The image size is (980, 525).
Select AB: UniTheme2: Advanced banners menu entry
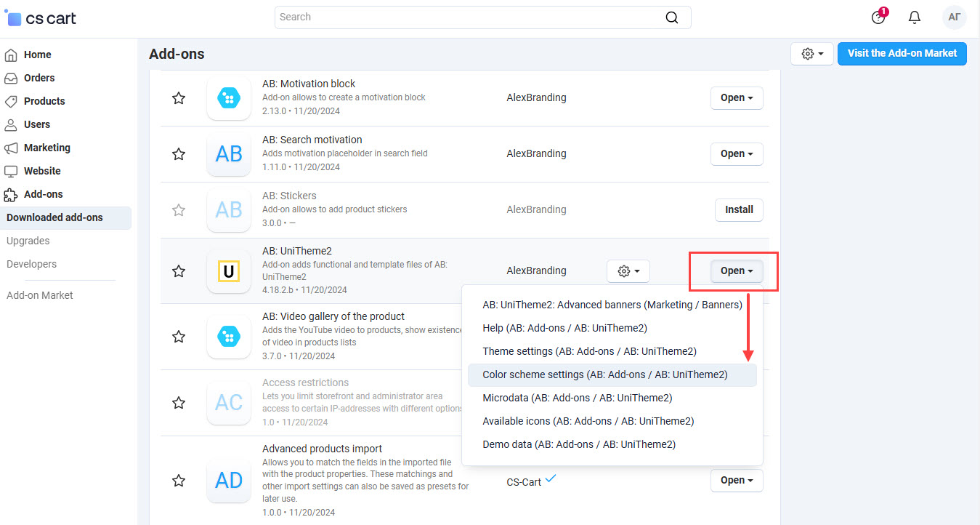tap(612, 305)
